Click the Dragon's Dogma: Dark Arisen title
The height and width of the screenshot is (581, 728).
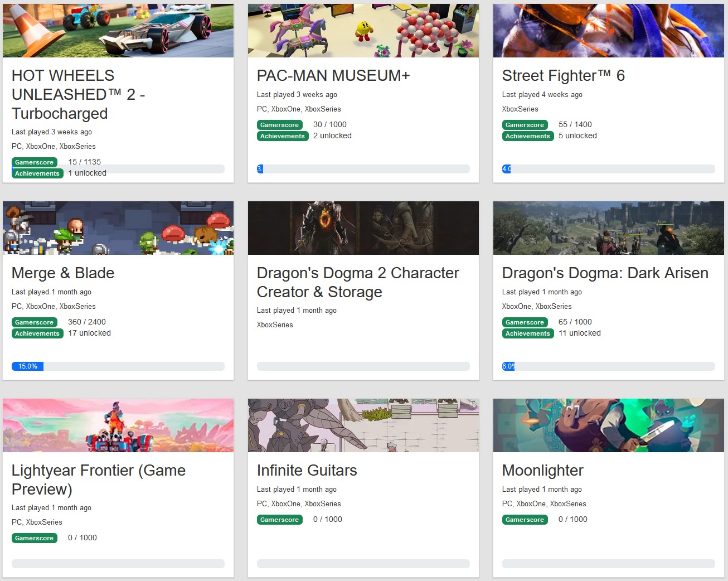pyautogui.click(x=605, y=273)
